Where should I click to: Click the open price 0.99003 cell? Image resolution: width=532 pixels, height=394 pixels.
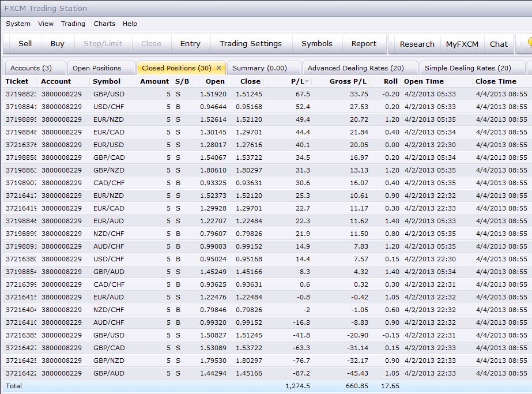pos(213,246)
